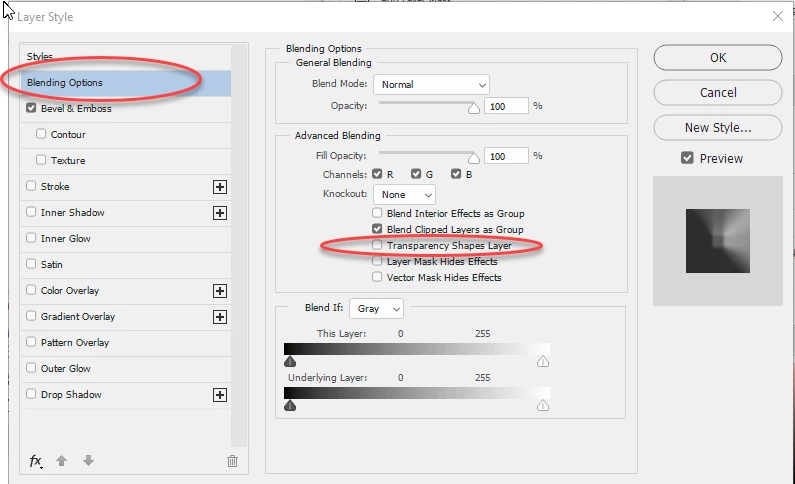Check Vector Mask Hides Effects
This screenshot has height=484, width=795.
(x=377, y=277)
